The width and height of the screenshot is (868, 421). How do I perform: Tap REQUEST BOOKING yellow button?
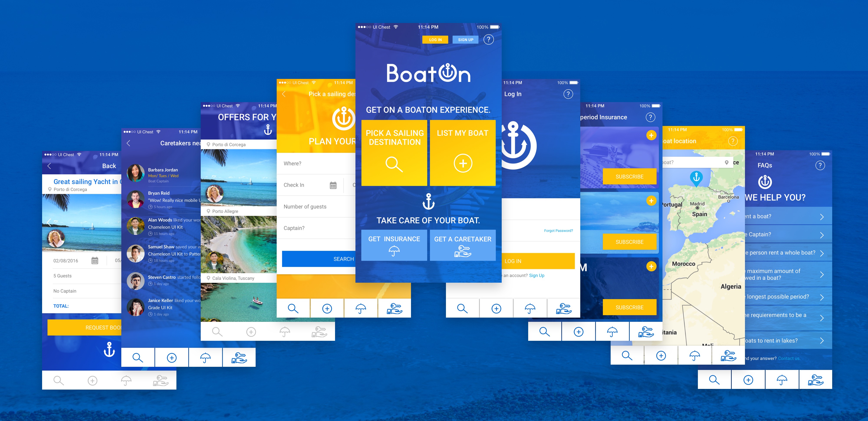[84, 327]
